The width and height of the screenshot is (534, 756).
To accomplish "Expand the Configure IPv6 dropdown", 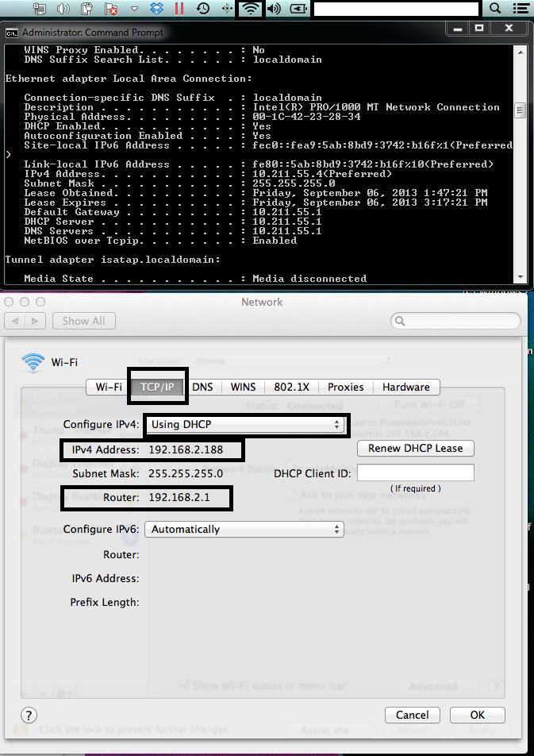I will 244,529.
